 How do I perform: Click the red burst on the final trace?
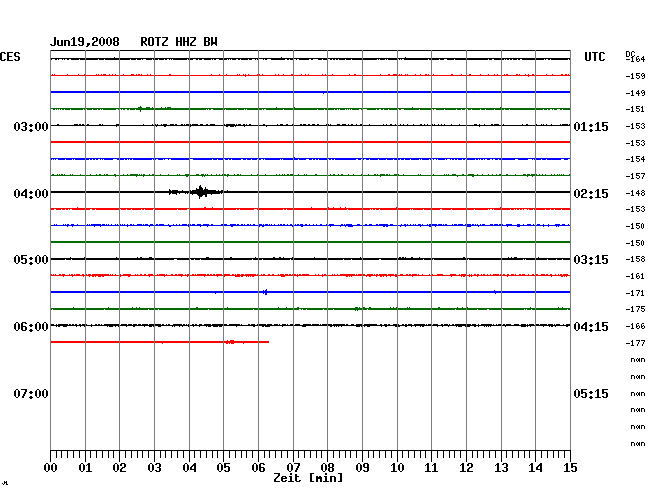(x=230, y=342)
